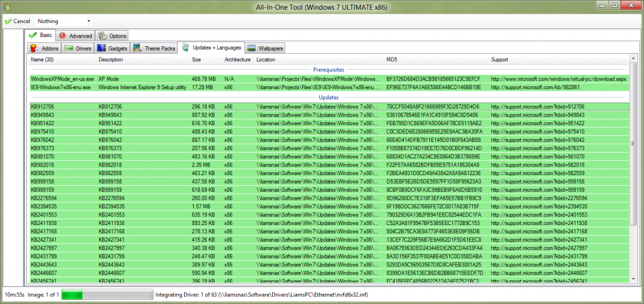Click the red alert Advanced icon
The image size is (644, 304).
62,36
